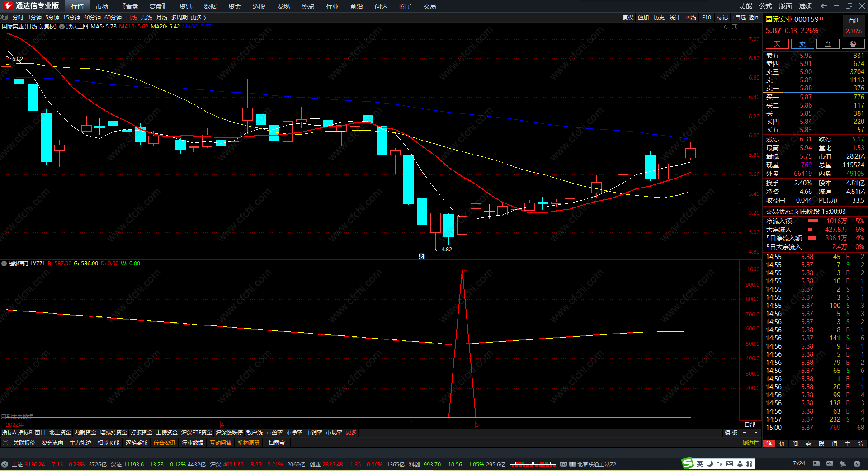Expand 更多 indicator tabs at bottom
This screenshot has height=471, width=868.
[x=351, y=433]
